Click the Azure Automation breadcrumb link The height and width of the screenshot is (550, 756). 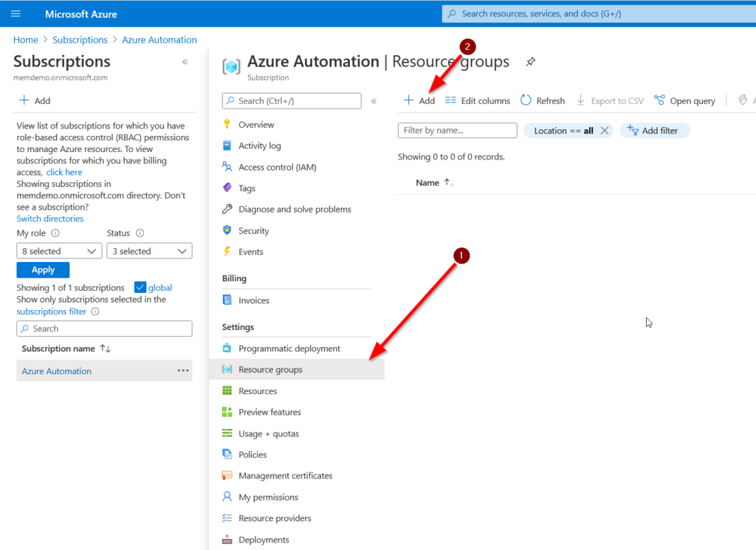[159, 40]
